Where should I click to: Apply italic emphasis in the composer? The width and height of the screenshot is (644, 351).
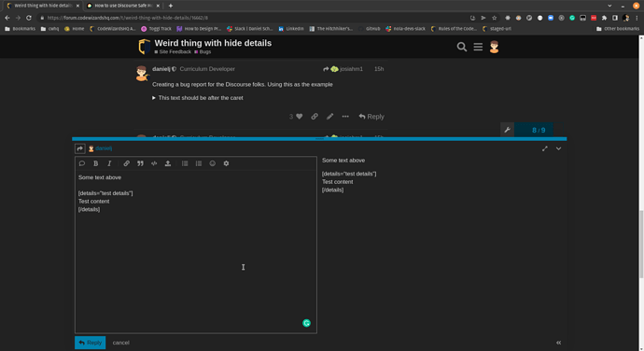tap(109, 163)
